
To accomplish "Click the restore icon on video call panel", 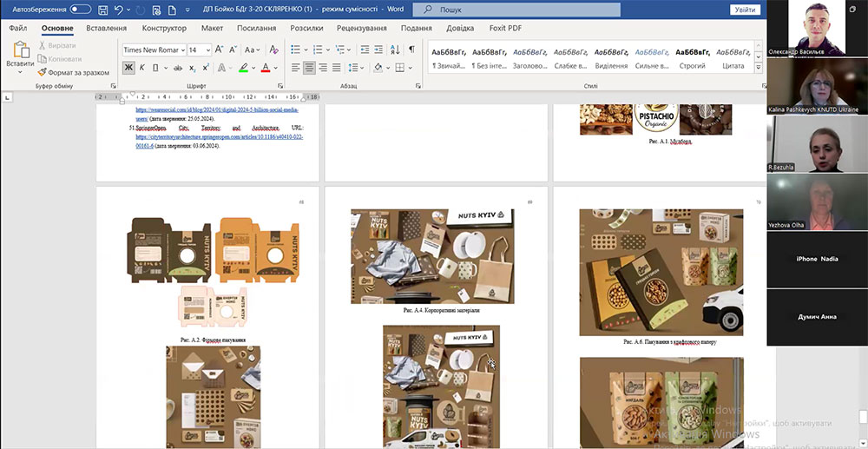I will (x=853, y=9).
